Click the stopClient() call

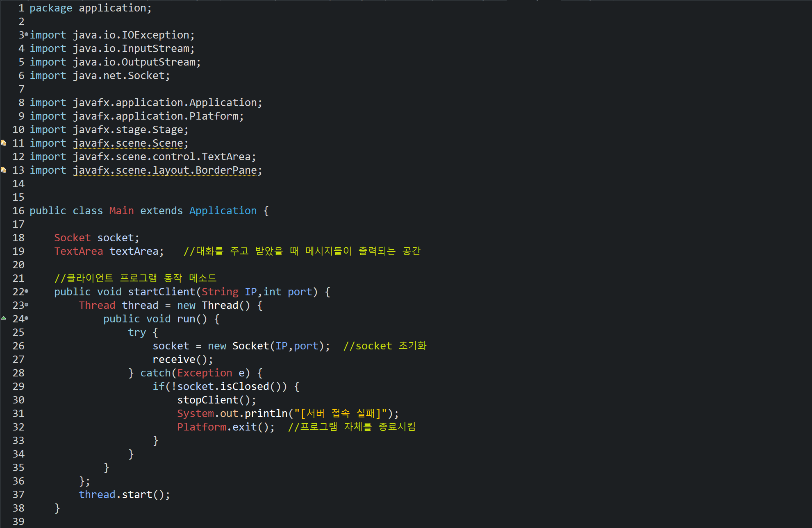tap(208, 400)
